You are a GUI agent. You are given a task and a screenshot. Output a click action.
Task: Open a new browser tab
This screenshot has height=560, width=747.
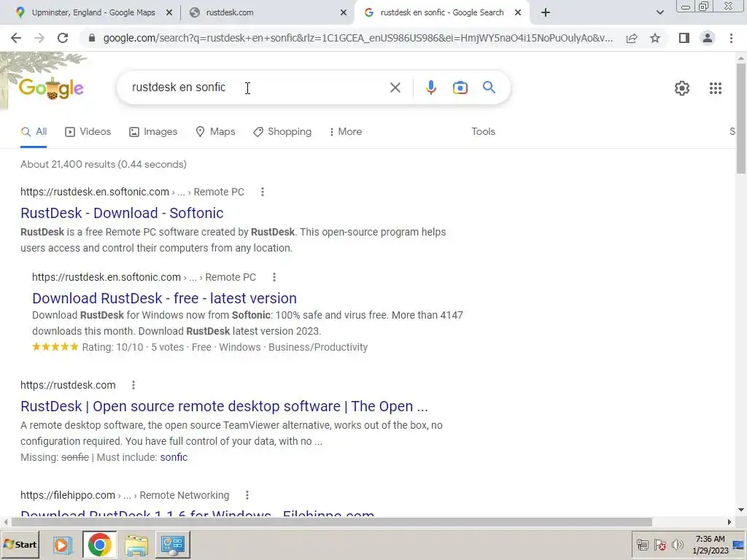click(546, 13)
